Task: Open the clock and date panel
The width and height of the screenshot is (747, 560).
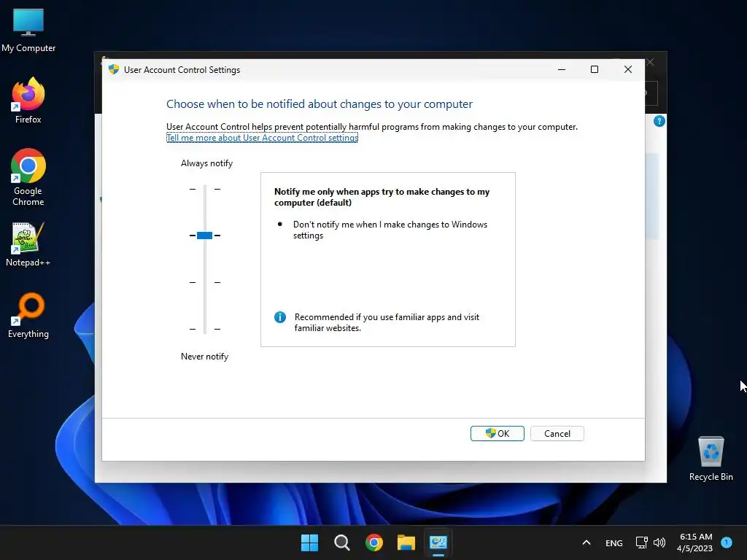Action: coord(695,542)
